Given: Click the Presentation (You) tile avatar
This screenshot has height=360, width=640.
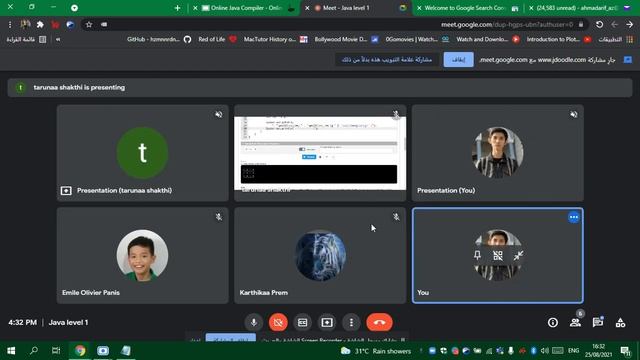Looking at the screenshot, I should [x=498, y=153].
